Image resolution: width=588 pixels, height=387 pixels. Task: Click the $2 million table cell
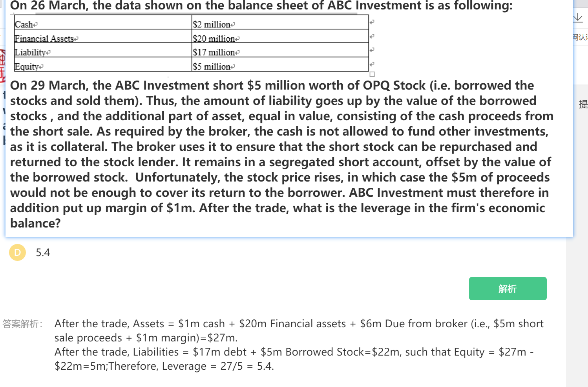point(280,22)
